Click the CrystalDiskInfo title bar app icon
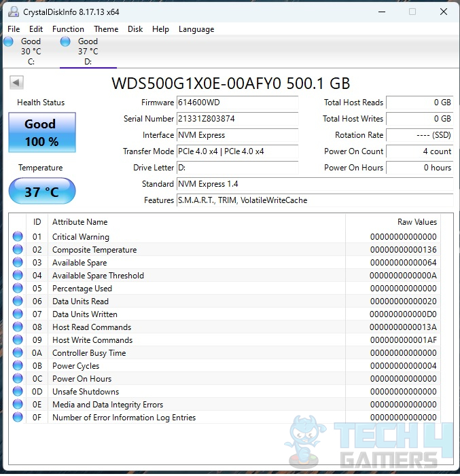 tap(14, 12)
